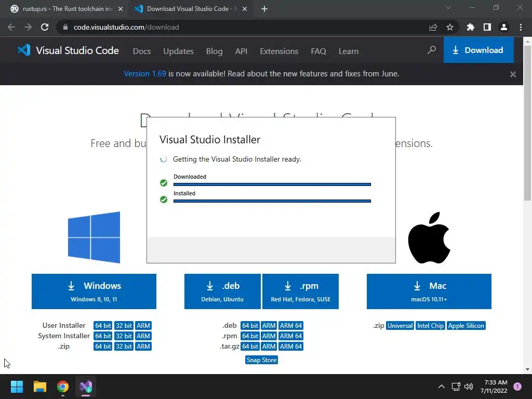
Task: Choose Windows .zip 64 bit
Action: 103,347
